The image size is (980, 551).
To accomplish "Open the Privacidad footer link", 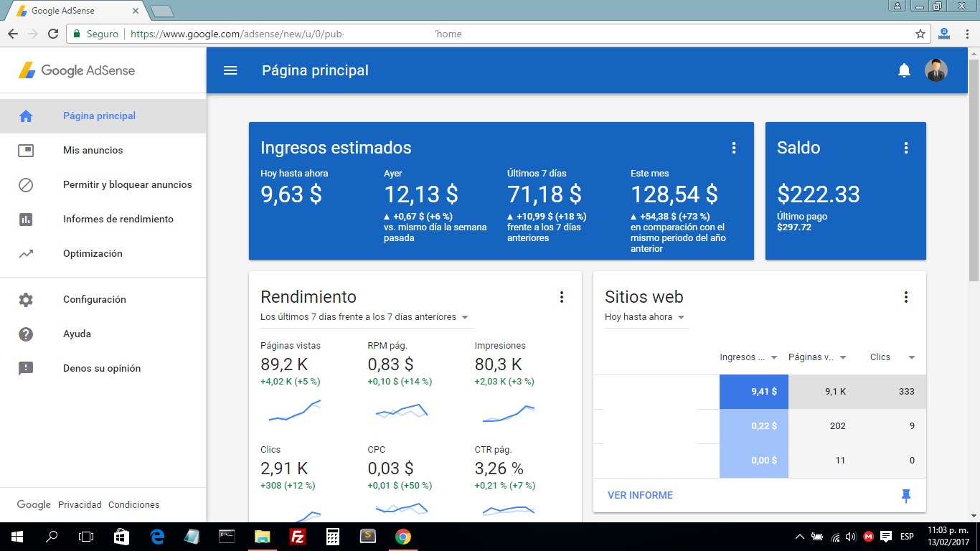I will [80, 504].
